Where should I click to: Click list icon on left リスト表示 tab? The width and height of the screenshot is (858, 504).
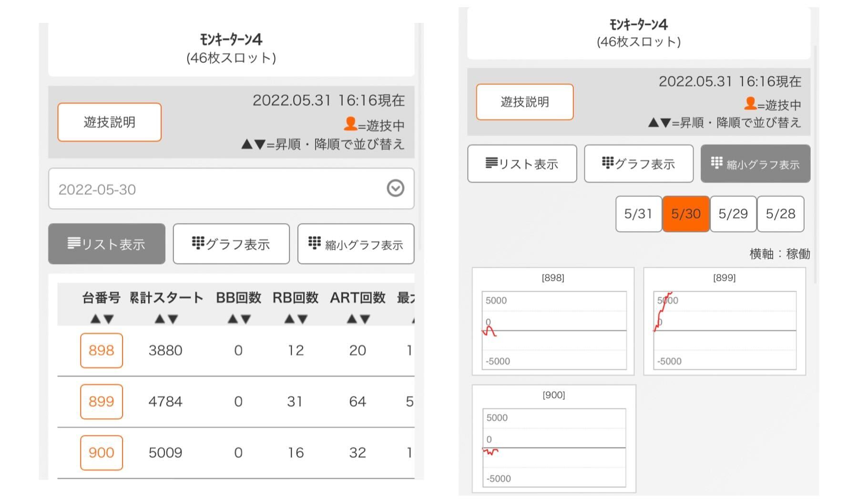coord(74,243)
